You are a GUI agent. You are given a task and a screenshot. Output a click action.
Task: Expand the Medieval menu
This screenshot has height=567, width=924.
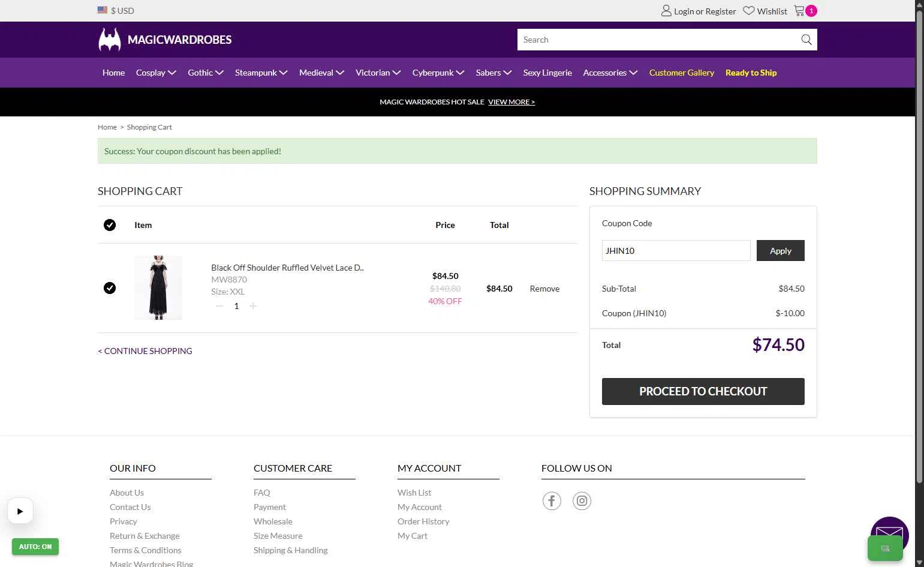[321, 73]
